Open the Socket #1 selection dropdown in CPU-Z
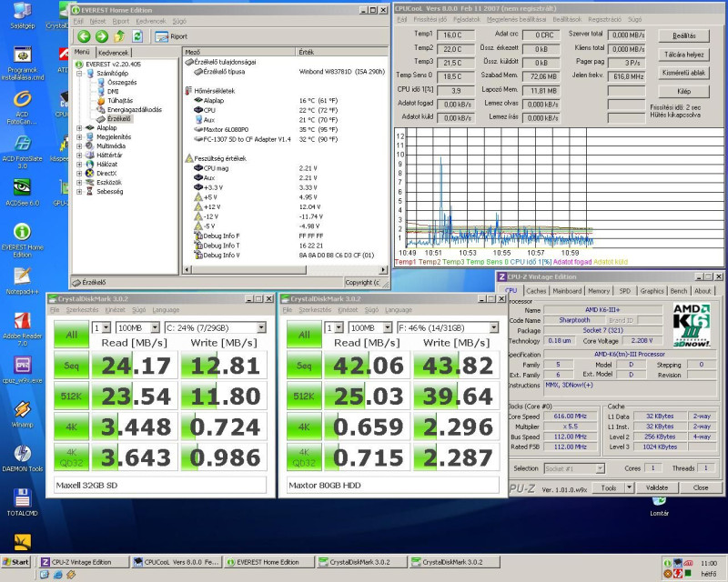728x582 pixels. (600, 468)
